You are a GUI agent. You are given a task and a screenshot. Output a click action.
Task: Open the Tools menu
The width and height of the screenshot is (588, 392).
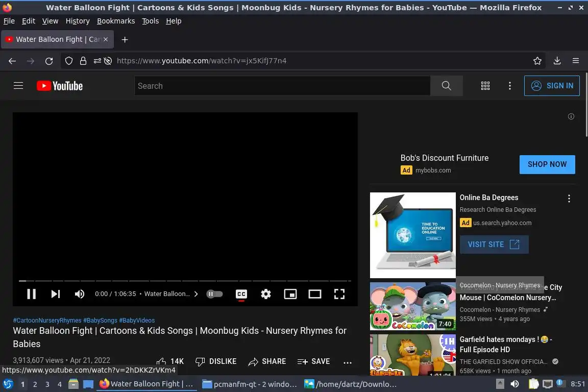151,21
